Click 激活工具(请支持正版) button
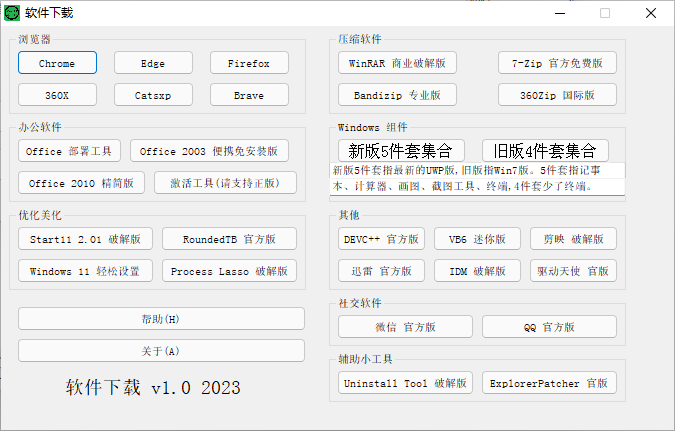The width and height of the screenshot is (675, 431). coord(225,183)
